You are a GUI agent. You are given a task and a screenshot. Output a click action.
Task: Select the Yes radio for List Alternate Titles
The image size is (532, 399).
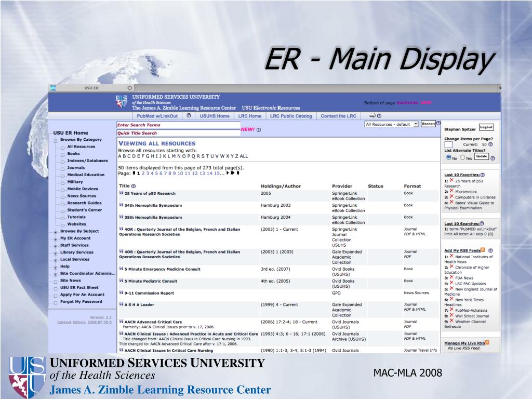coord(462,157)
